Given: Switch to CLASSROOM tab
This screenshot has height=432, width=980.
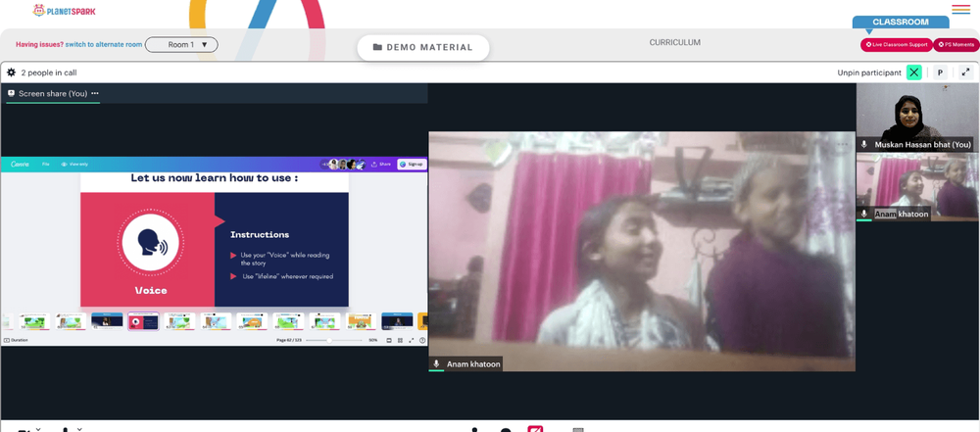Looking at the screenshot, I should tap(901, 22).
